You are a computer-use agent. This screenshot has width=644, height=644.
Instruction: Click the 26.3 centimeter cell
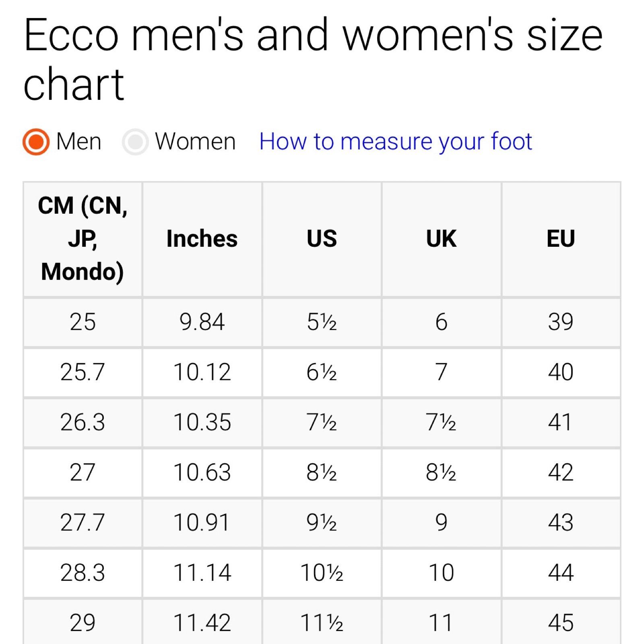83,423
